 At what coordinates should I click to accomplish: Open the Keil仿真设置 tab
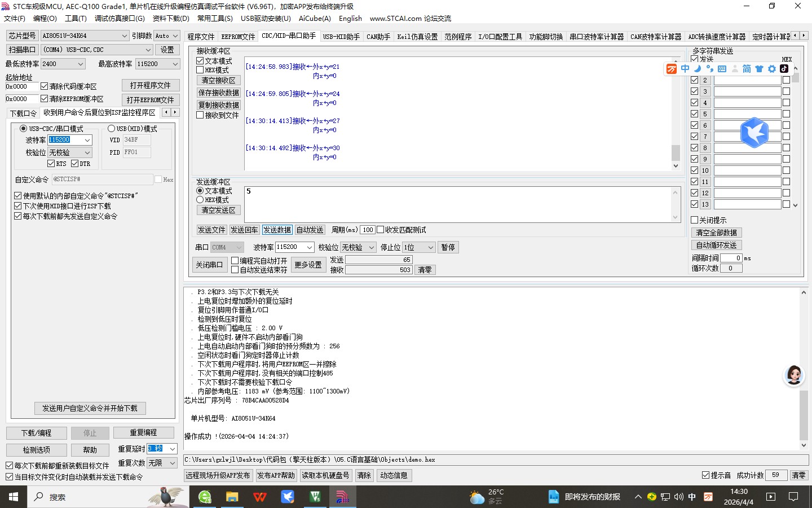click(x=417, y=37)
